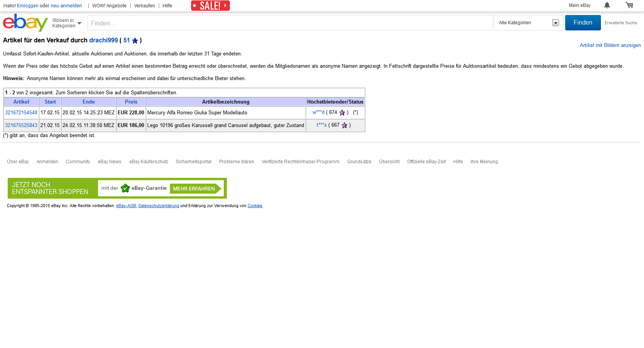
Task: Click the Höchstbietender/Status column header
Action: (335, 102)
